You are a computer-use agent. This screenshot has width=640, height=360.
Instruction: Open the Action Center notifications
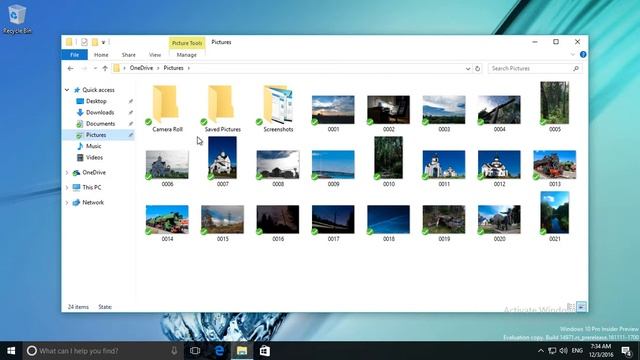[627, 351]
